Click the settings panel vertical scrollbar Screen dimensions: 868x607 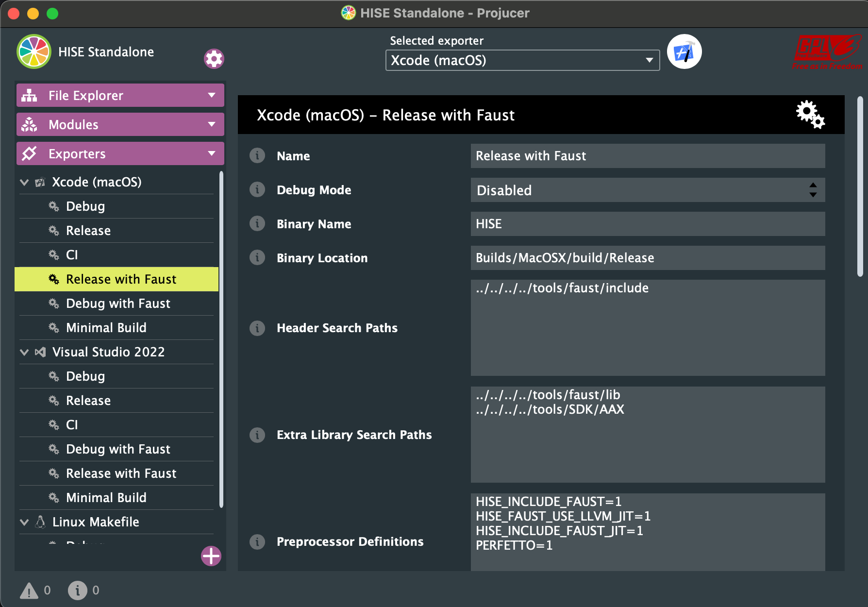point(860,187)
